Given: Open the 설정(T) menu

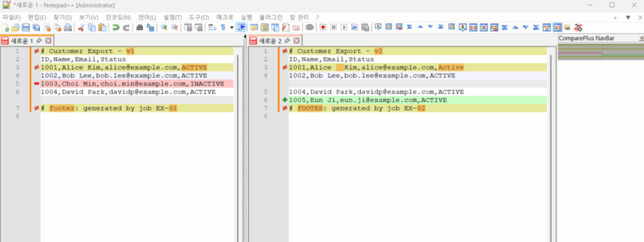Looking at the screenshot, I should point(172,17).
